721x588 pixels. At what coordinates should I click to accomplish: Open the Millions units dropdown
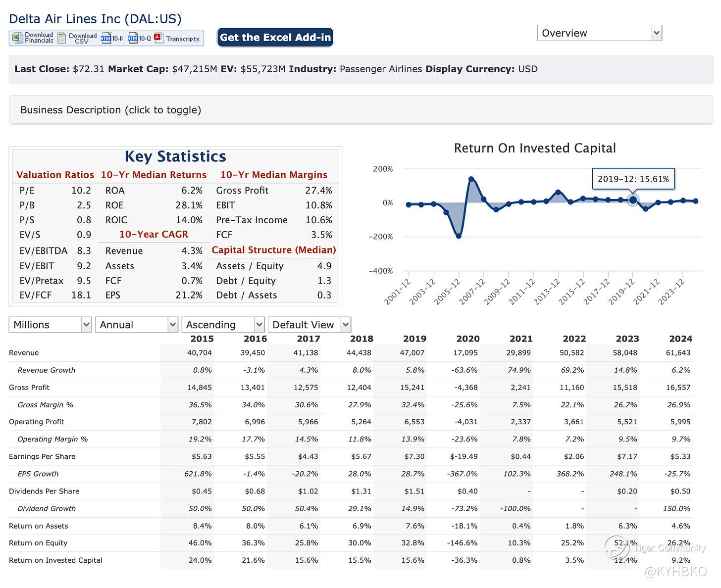(50, 325)
